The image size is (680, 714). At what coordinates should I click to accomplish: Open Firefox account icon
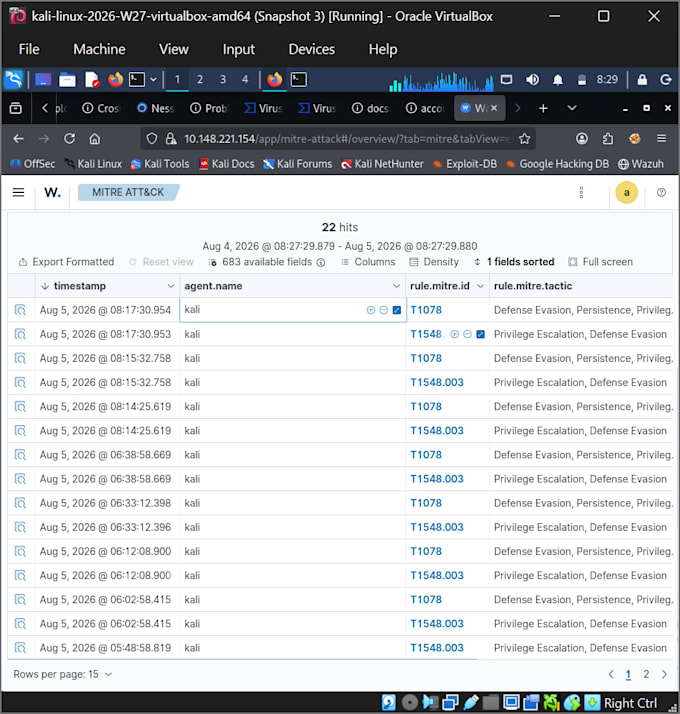coord(582,138)
